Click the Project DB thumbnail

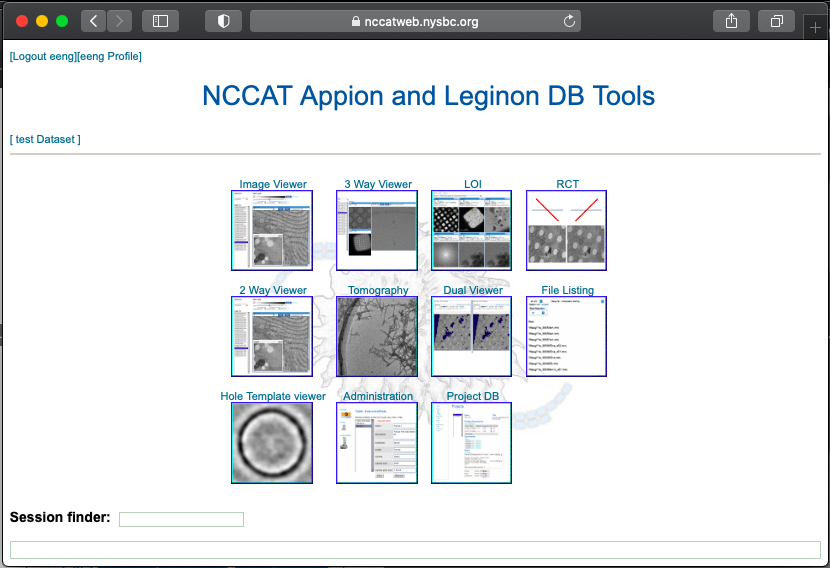[471, 443]
